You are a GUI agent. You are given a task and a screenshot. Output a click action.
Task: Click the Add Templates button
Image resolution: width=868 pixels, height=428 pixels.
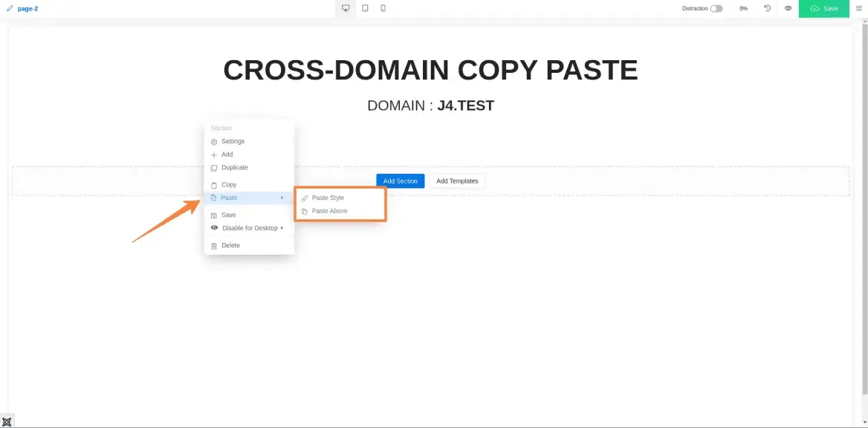[x=457, y=181]
